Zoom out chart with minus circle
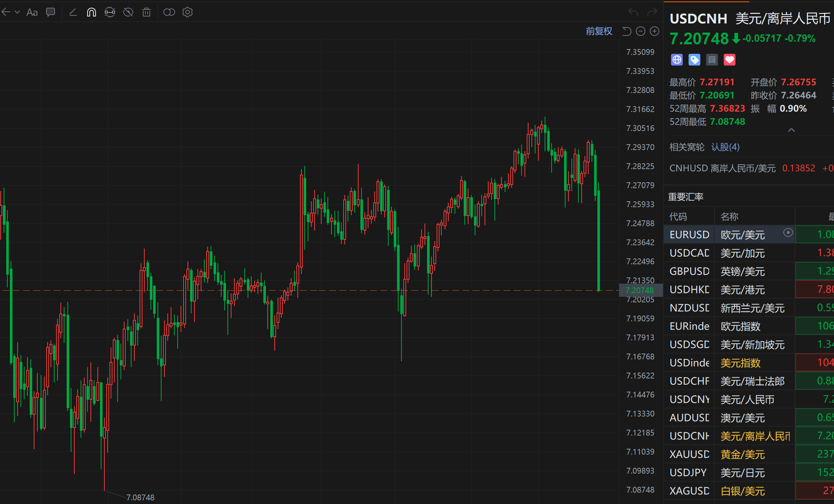 [641, 31]
